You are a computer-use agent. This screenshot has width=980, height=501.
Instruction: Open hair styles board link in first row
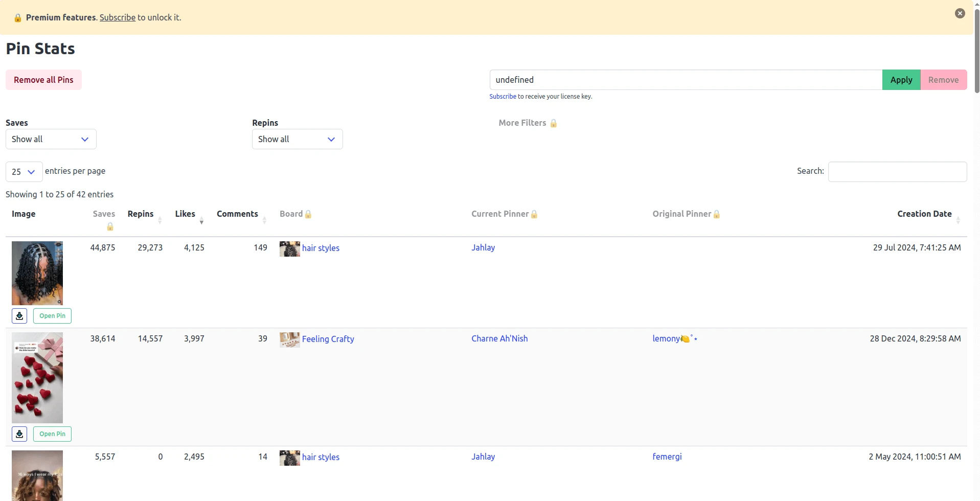[321, 248]
